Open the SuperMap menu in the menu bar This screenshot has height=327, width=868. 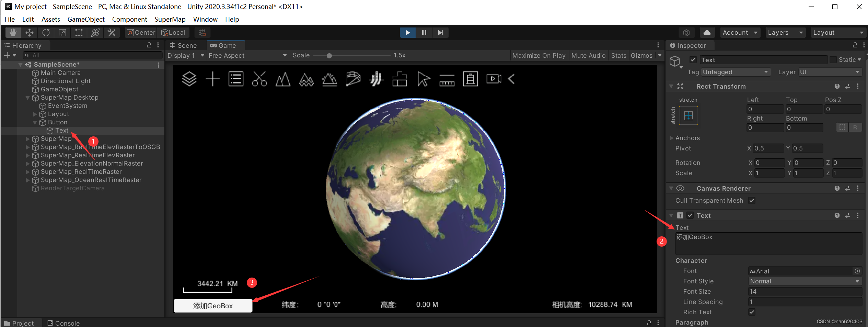pos(170,19)
